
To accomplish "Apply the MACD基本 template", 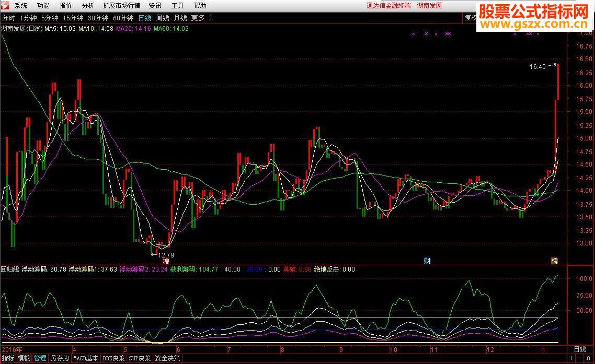I will click(x=86, y=358).
